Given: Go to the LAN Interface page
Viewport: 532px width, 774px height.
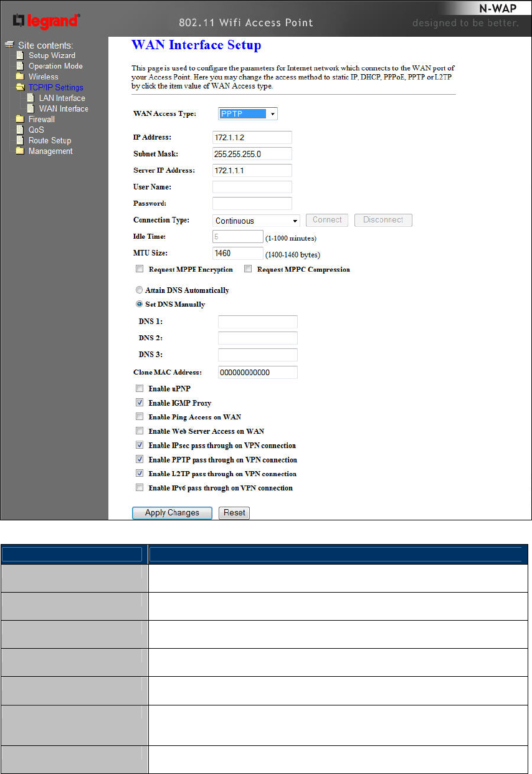Looking at the screenshot, I should point(62,98).
